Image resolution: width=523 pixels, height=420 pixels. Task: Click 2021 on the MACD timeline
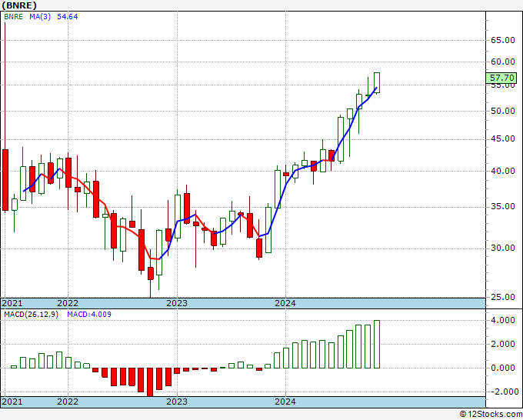click(x=12, y=402)
